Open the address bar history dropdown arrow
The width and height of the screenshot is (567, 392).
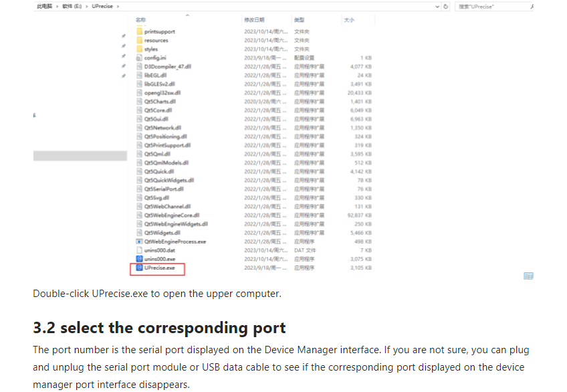(x=437, y=7)
